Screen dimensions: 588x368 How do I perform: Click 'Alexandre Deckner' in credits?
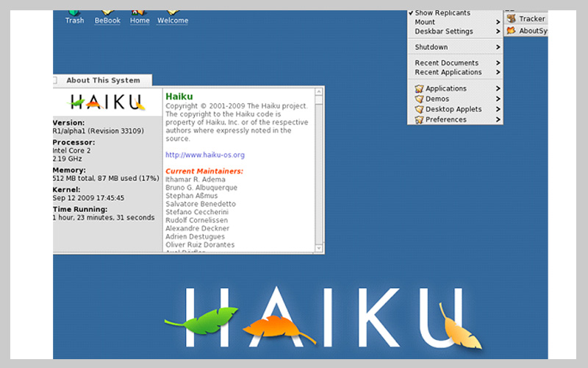[x=197, y=228]
